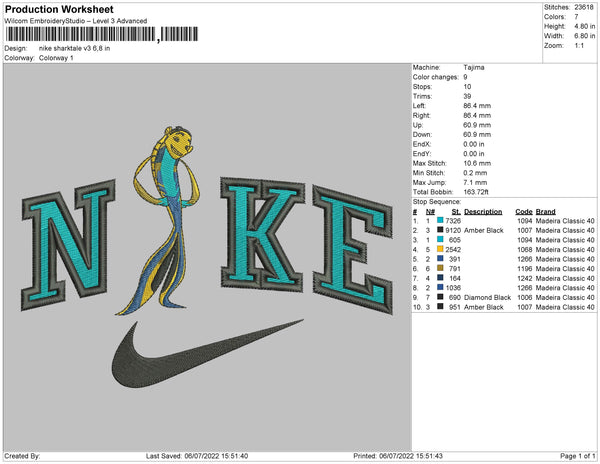Click the teal swatch in stop row 1
The image size is (600, 464).
(x=440, y=220)
